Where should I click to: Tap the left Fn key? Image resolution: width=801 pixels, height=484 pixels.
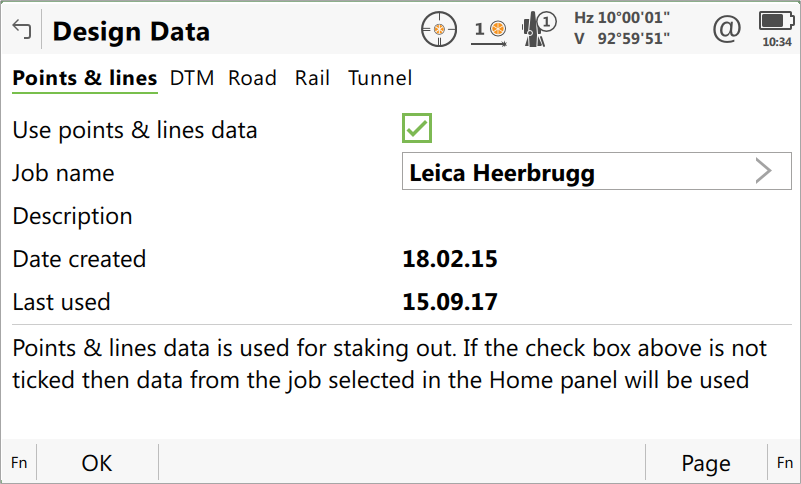(19, 463)
